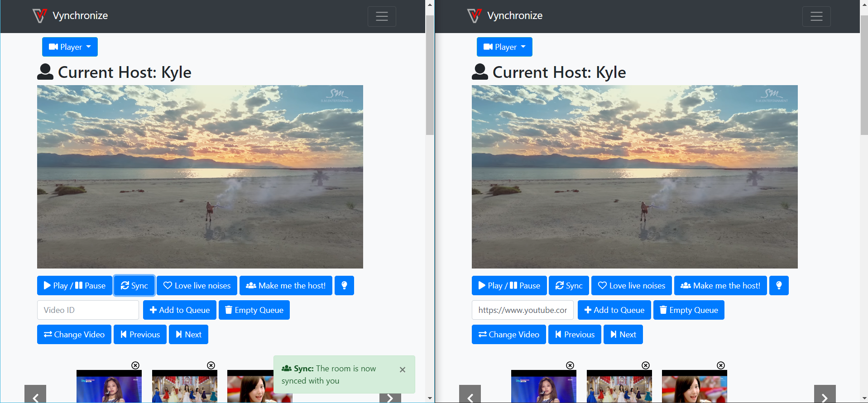868x403 pixels.
Task: Click scroll-down arrow of left window scrollbar
Action: tap(430, 398)
